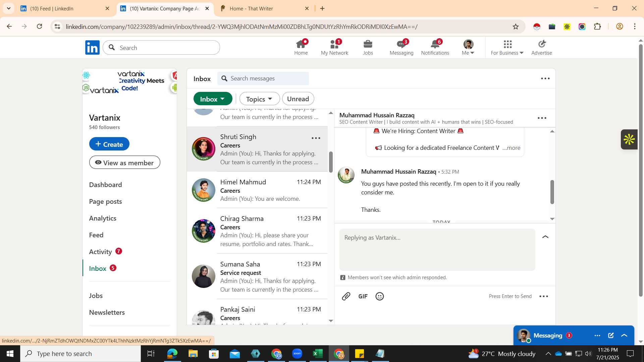Open Windows Start menu
This screenshot has height=362, width=644.
coord(10,354)
